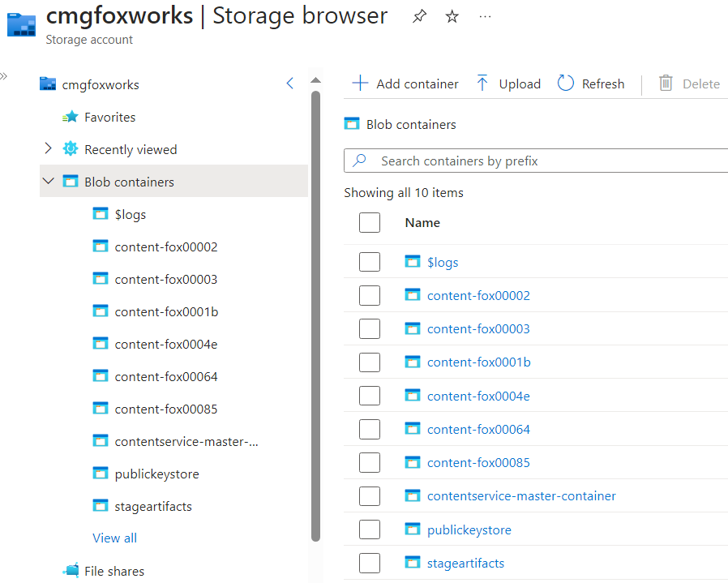Sort by the Name column header
Image resolution: width=728 pixels, height=583 pixels.
pyautogui.click(x=422, y=222)
